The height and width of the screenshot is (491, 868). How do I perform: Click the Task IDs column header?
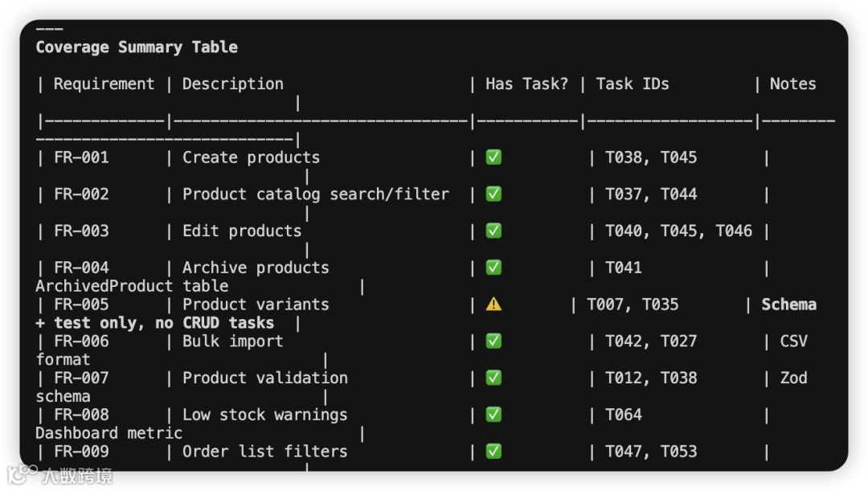click(633, 84)
